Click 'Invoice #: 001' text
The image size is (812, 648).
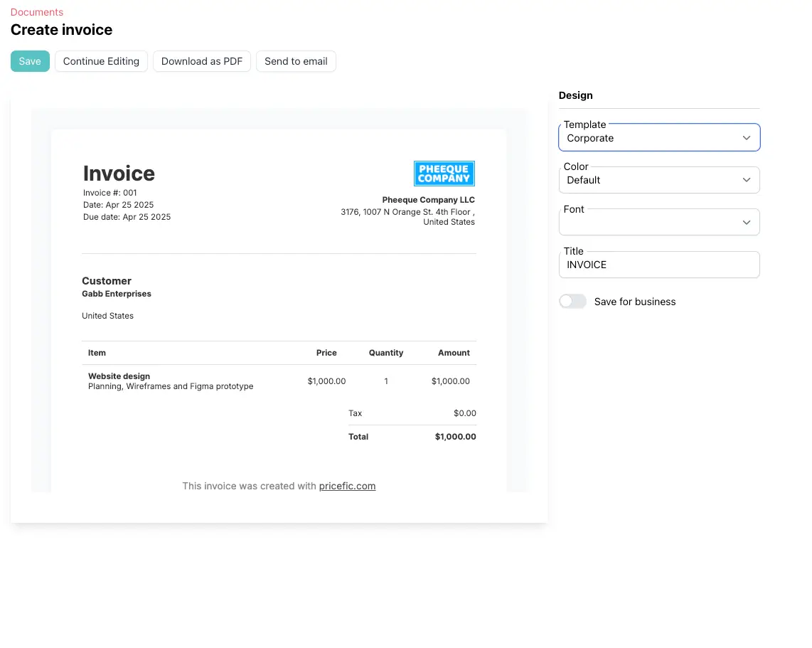point(109,193)
